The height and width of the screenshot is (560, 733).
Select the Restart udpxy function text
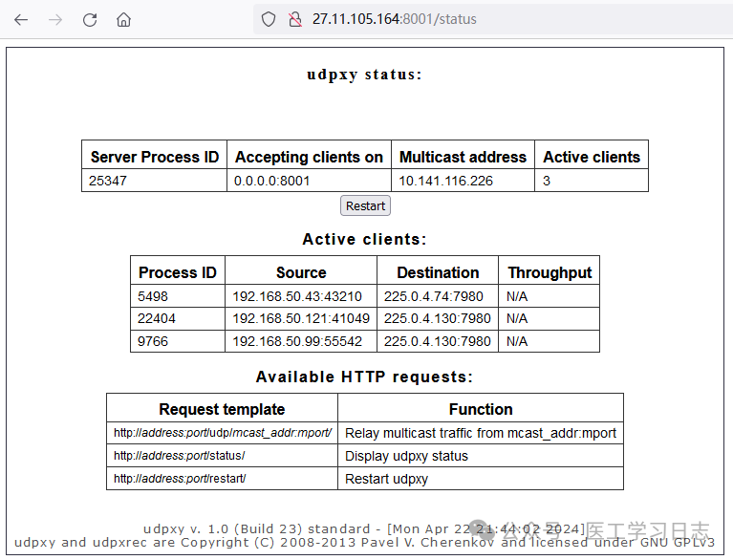(387, 479)
